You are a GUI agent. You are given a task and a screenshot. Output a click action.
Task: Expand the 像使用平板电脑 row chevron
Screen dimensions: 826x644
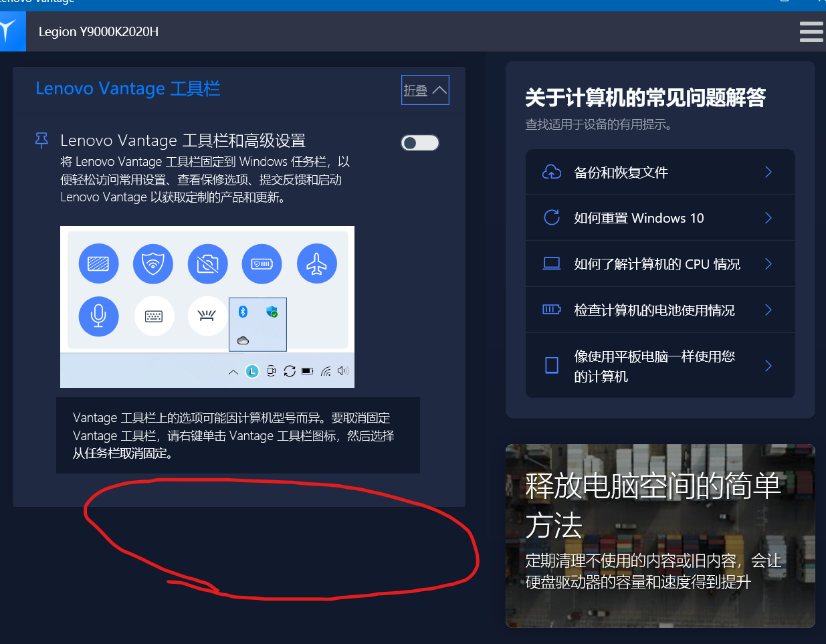pyautogui.click(x=768, y=365)
